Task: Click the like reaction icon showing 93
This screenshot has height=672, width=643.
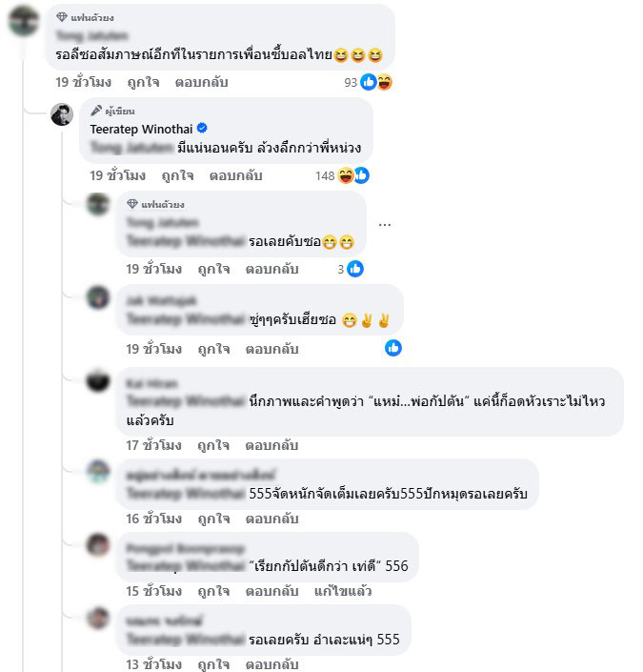Action: click(x=369, y=82)
